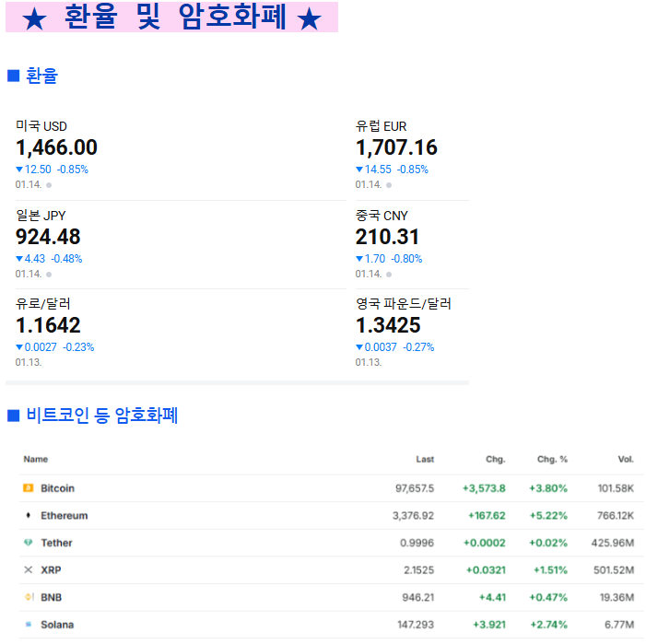The width and height of the screenshot is (646, 644).
Task: Click the Bitcoin coin icon
Action: (28, 488)
